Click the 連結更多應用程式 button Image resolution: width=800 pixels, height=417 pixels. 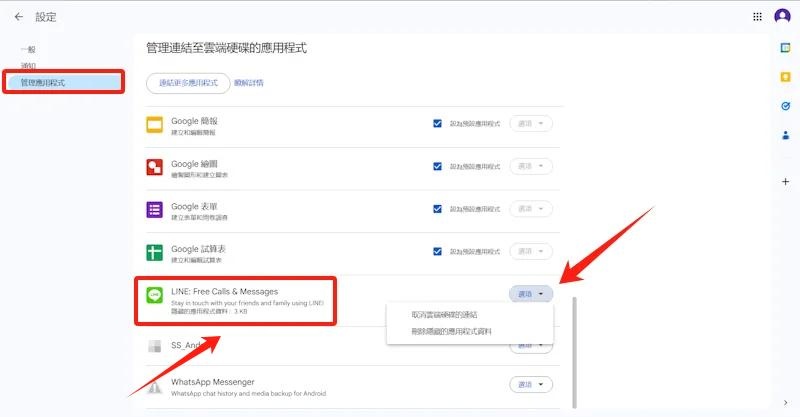click(188, 83)
